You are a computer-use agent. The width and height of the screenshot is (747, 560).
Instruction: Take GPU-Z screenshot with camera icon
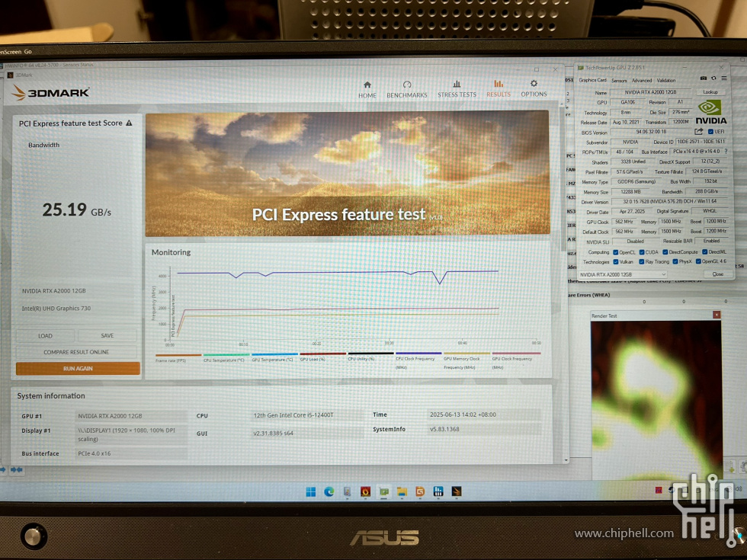[703, 78]
